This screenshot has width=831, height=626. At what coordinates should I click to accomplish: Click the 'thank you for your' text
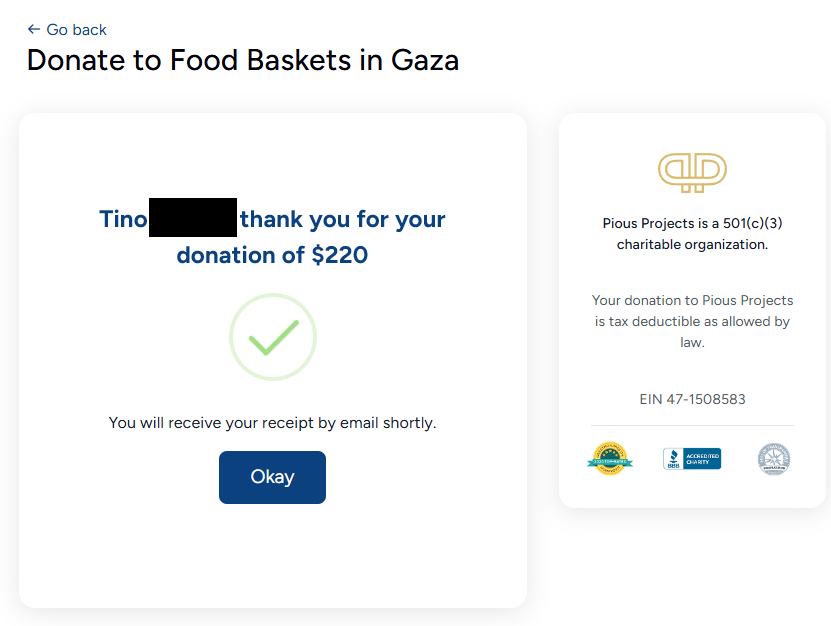point(342,219)
